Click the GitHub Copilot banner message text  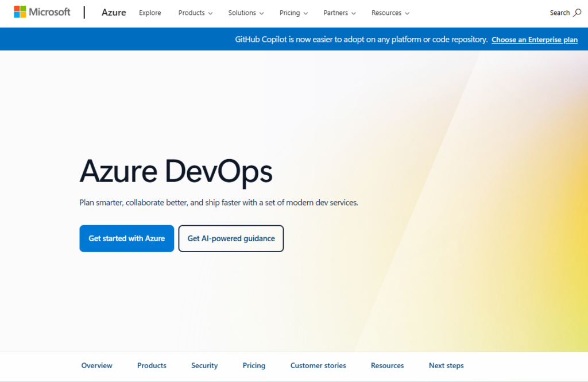pyautogui.click(x=361, y=40)
